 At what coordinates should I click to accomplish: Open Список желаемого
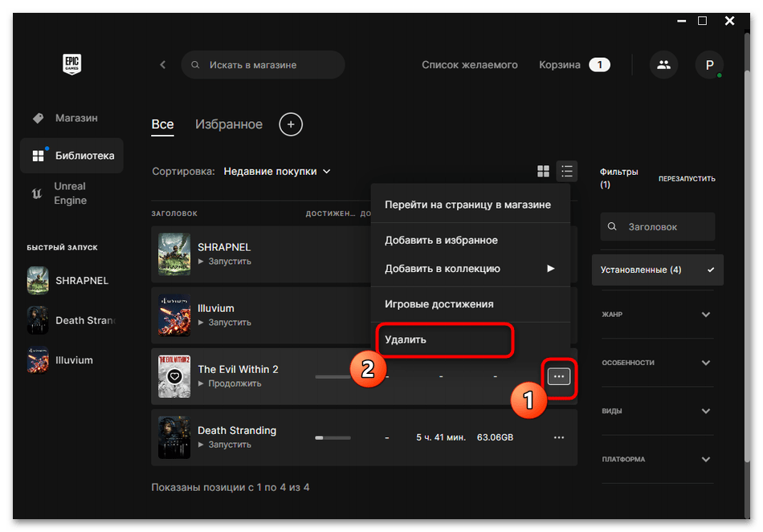point(470,65)
